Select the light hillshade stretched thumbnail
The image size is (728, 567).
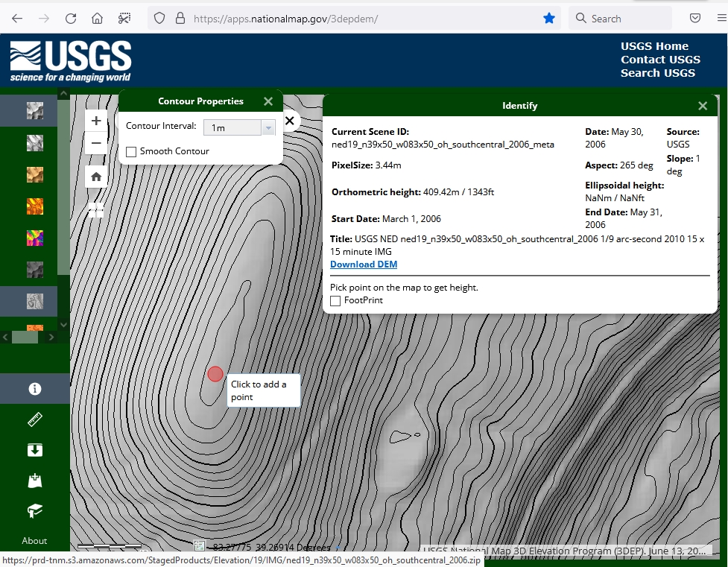point(35,142)
